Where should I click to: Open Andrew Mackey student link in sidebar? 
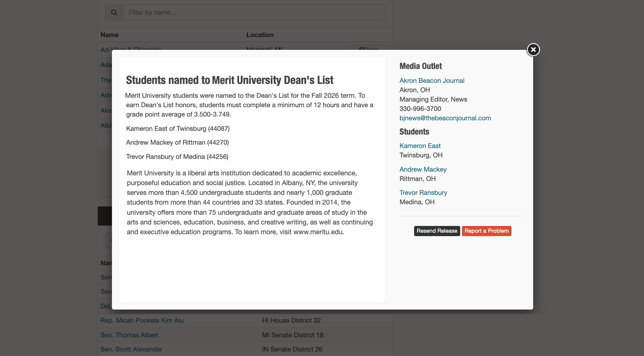pos(423,169)
